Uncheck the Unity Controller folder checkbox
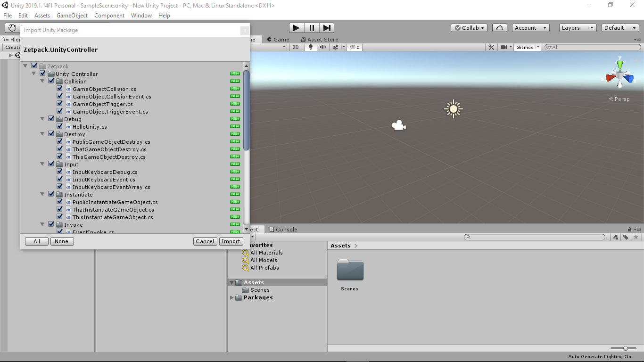644x362 pixels. [42, 74]
